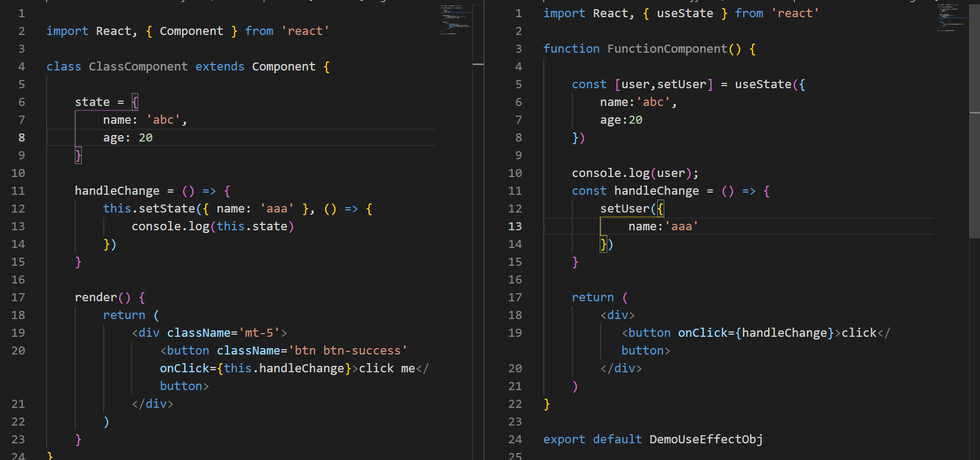Select line number 13 in right editor
The width and height of the screenshot is (980, 460).
515,227
